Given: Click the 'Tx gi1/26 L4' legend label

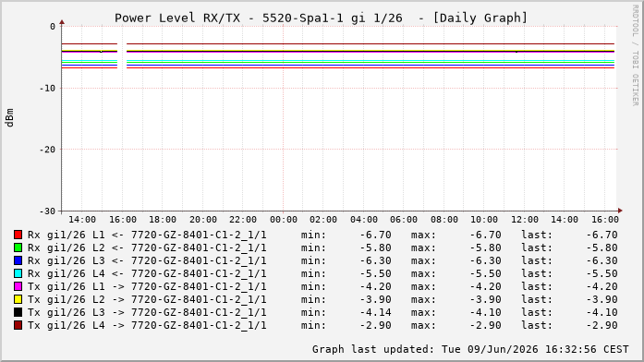Looking at the screenshot, I should pos(67,325).
